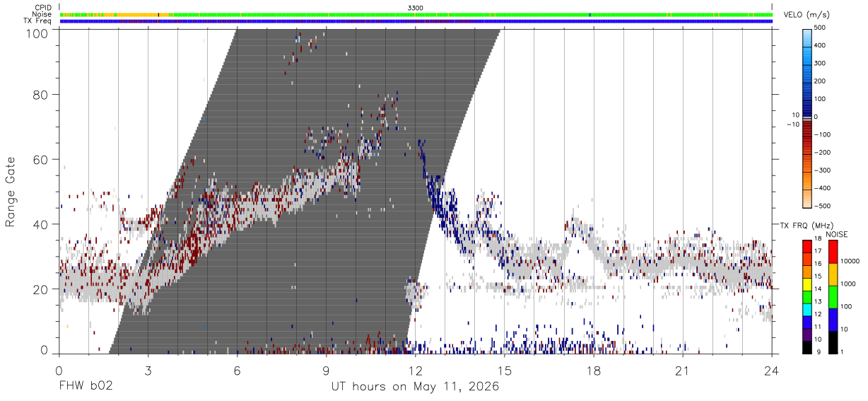Click the black swatch in noise legend
The image size is (868, 401).
pos(833,341)
